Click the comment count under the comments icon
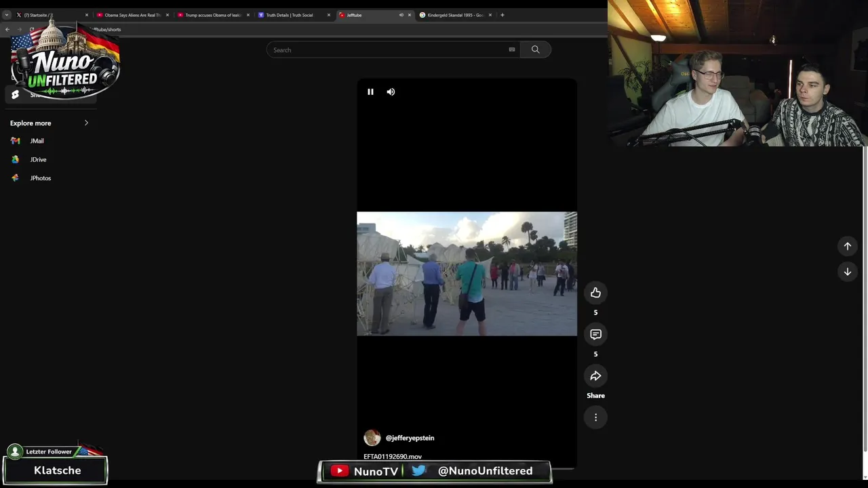Screen dimensions: 868x488 [595, 354]
